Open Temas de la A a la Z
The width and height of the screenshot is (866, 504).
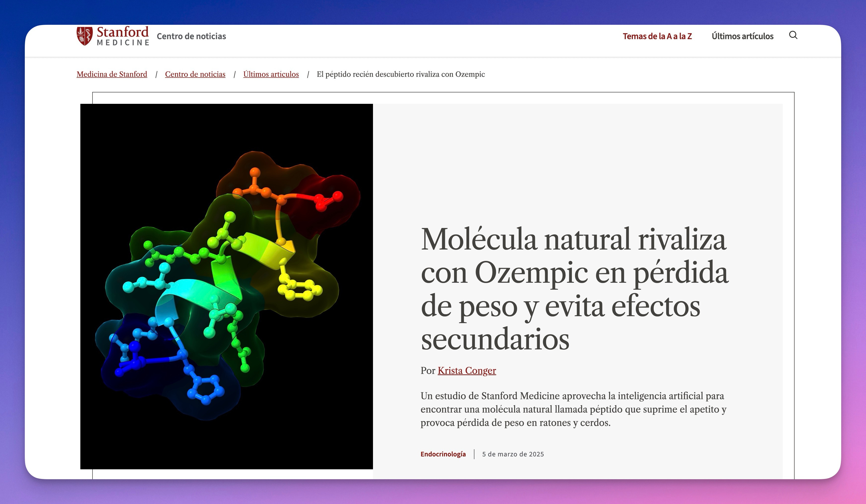tap(657, 36)
